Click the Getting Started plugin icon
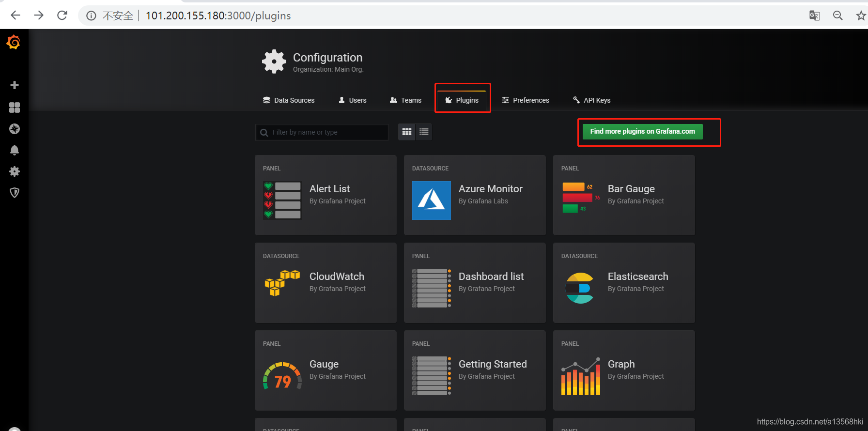Image resolution: width=868 pixels, height=431 pixels. tap(432, 376)
